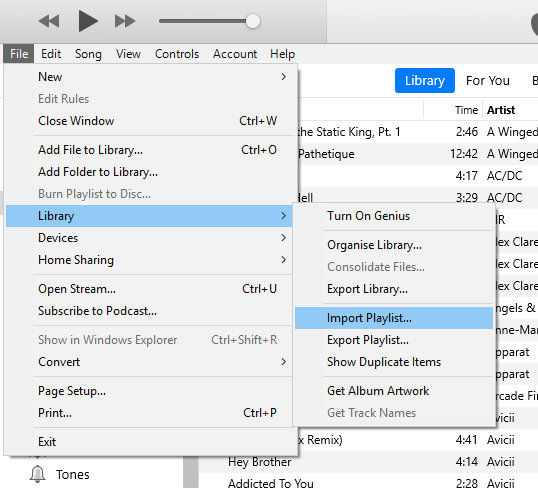538x488 pixels.
Task: Open Page Setup dialog
Action: point(149,391)
